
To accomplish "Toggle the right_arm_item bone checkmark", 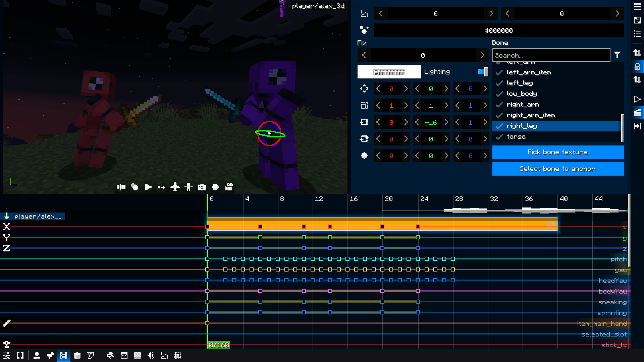I will point(499,115).
